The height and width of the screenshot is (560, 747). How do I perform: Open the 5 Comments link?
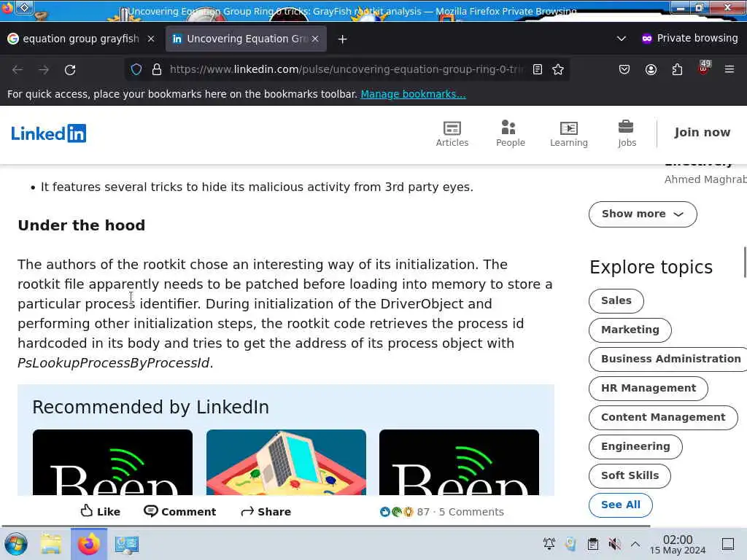point(471,512)
